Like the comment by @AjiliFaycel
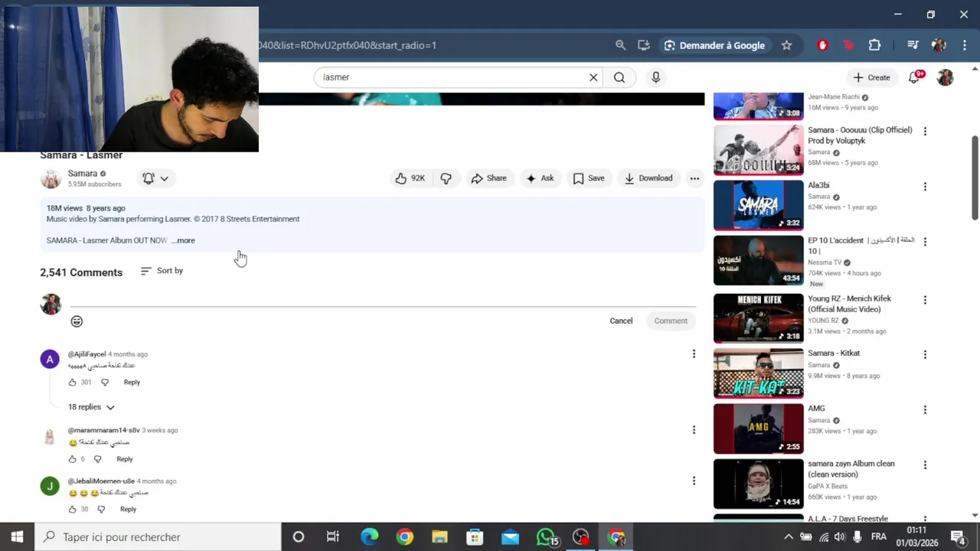This screenshot has height=551, width=980. (73, 382)
